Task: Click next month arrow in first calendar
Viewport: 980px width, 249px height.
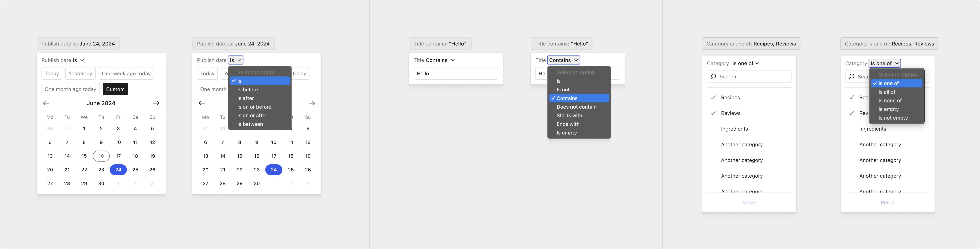Action: (x=156, y=103)
